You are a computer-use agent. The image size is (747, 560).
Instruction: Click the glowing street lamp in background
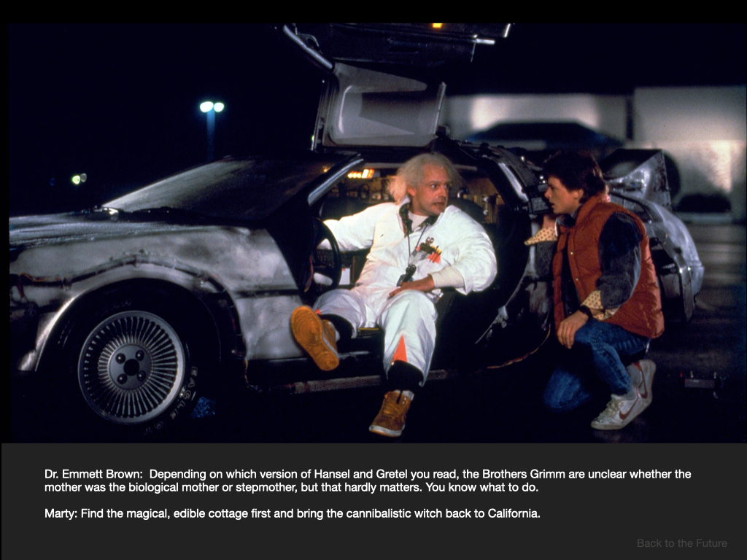(212, 107)
